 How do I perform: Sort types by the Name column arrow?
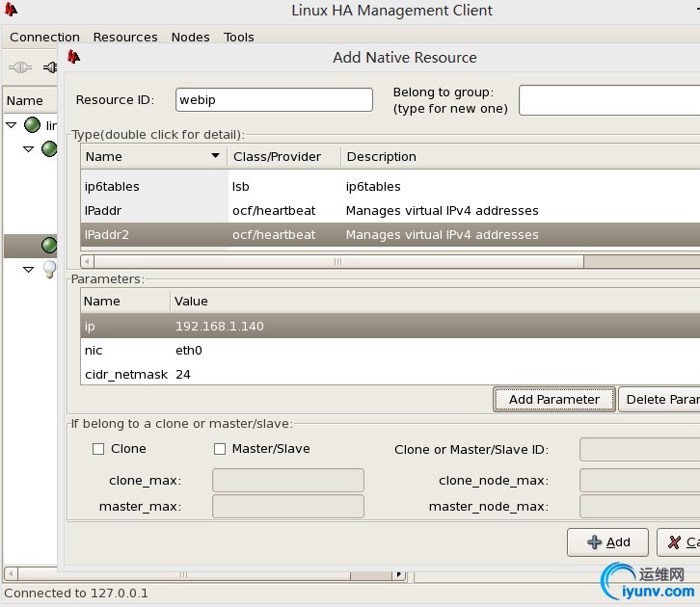(x=215, y=156)
